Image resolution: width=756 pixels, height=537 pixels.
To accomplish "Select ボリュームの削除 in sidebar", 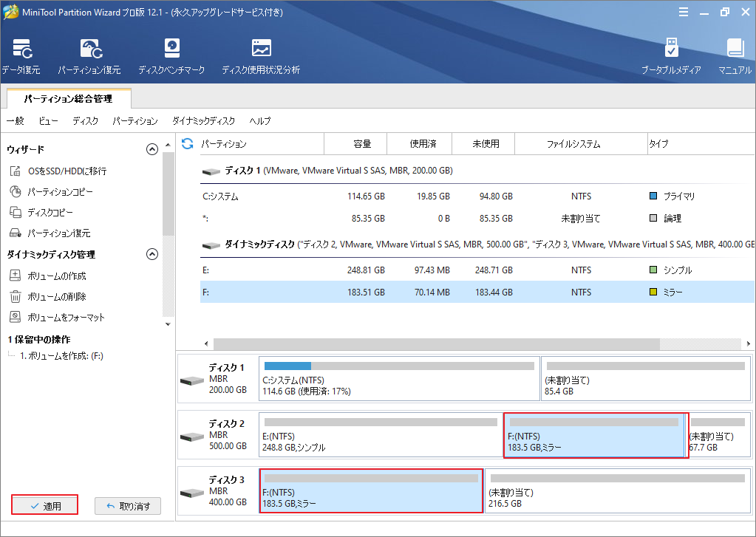I will [56, 296].
